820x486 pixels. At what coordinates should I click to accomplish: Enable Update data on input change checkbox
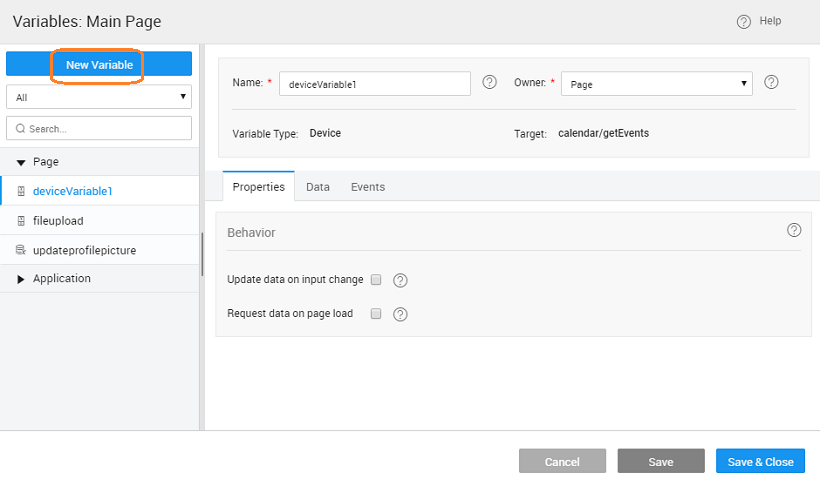[377, 280]
